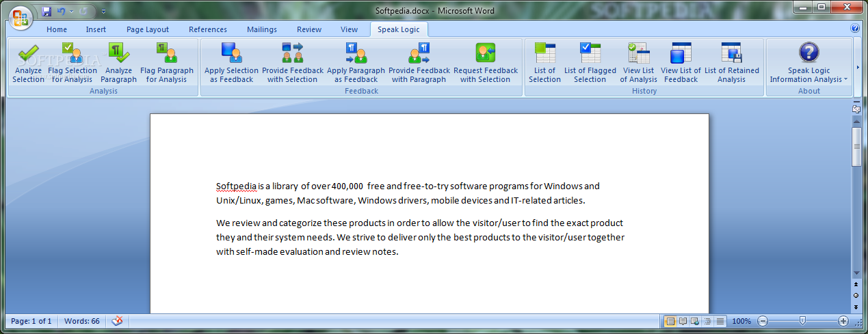Click the 'with self-made evaluation' line
Screen dimensions: 868x334
pos(307,252)
